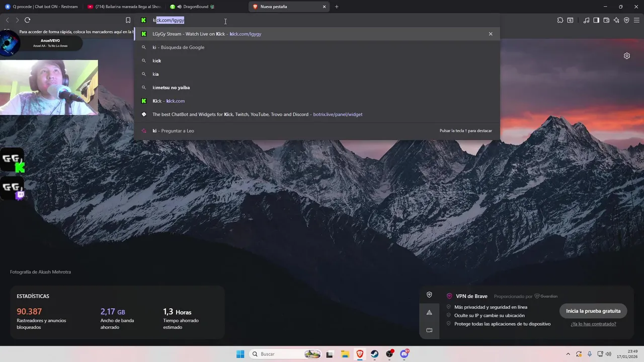The height and width of the screenshot is (362, 644).
Task: Click the microphone icon in system tray
Action: click(x=590, y=354)
